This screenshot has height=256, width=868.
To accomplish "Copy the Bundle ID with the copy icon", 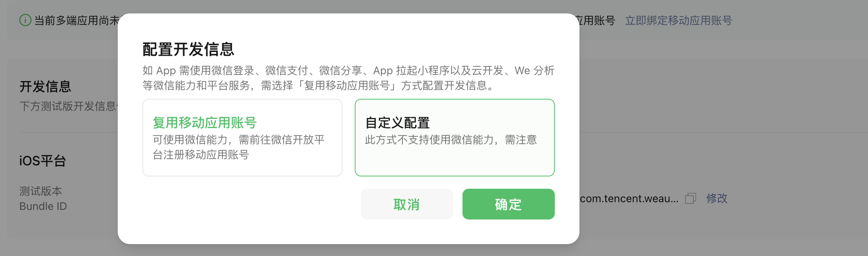I will coord(691,198).
